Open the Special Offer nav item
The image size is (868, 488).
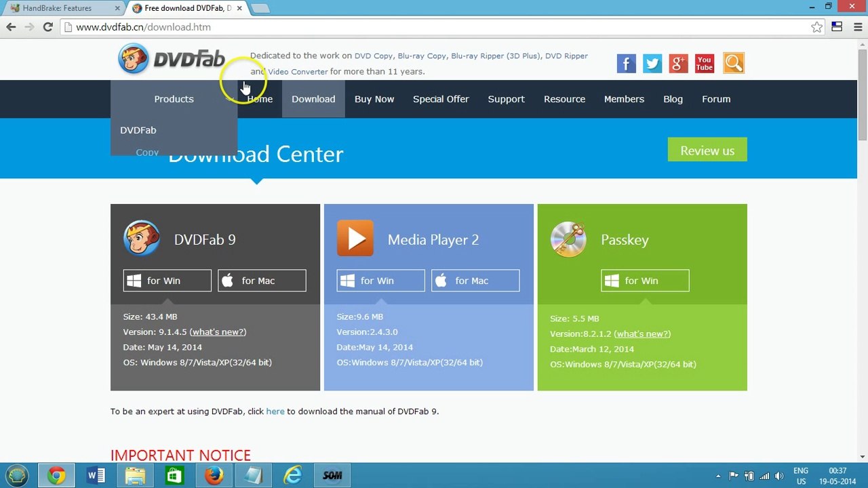point(441,99)
